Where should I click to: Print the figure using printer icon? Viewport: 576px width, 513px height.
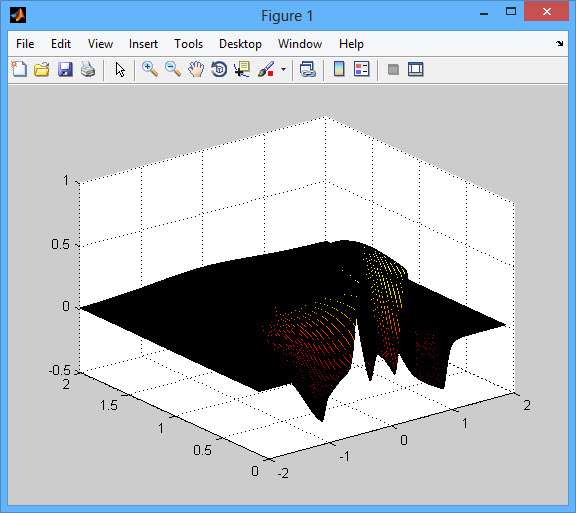88,69
